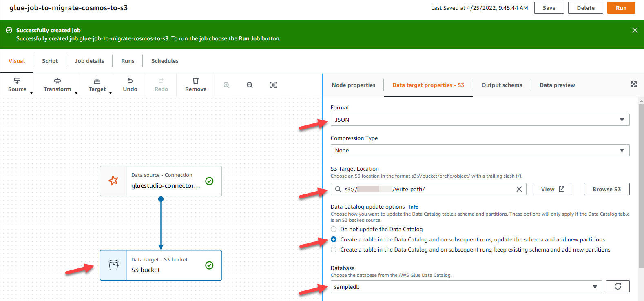Open the Job details tab
Screen dimensions: 644x301
(89, 61)
